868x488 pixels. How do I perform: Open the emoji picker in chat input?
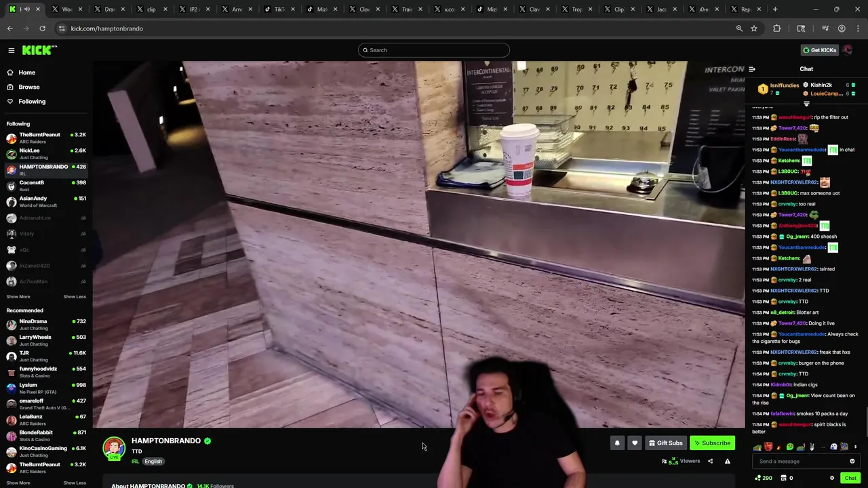coord(852,462)
